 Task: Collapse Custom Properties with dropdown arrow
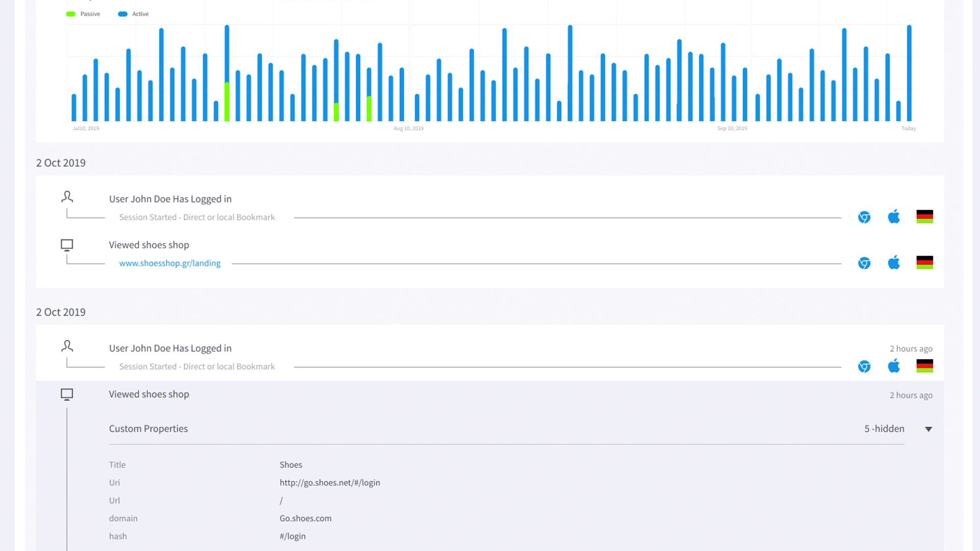pyautogui.click(x=928, y=429)
